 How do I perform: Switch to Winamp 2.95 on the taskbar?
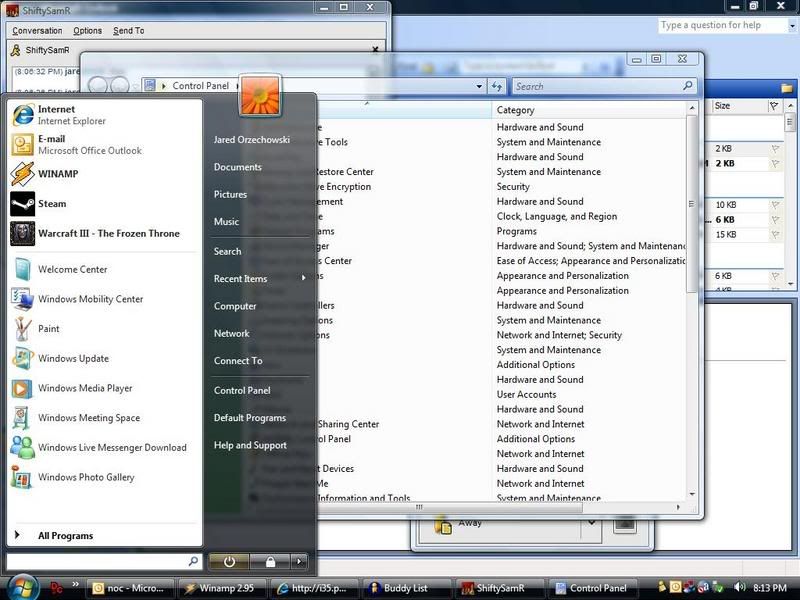tap(222, 588)
